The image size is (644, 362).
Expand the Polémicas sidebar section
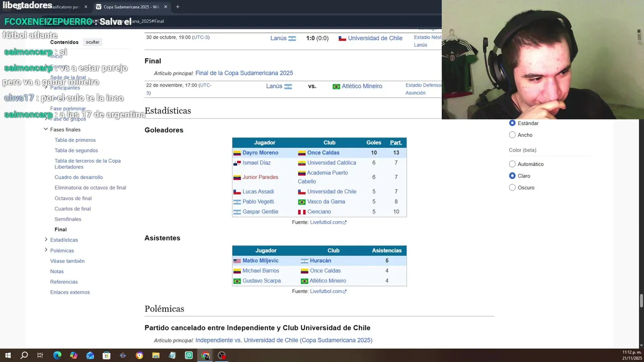click(46, 250)
